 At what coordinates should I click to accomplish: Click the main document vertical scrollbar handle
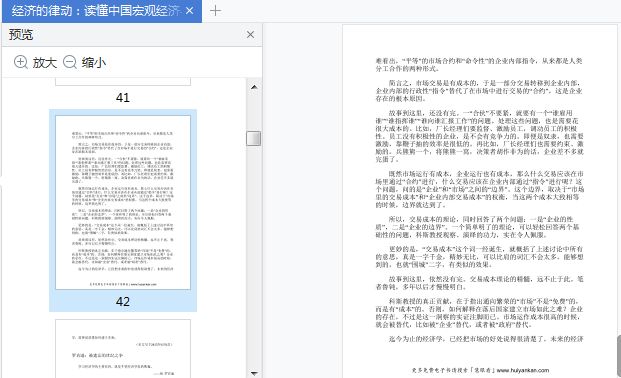coord(619,356)
